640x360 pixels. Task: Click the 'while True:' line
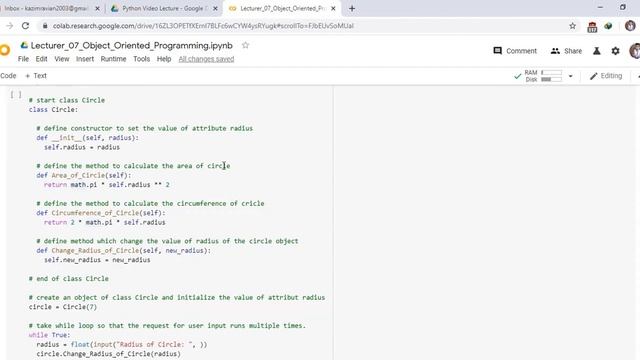(x=49, y=335)
